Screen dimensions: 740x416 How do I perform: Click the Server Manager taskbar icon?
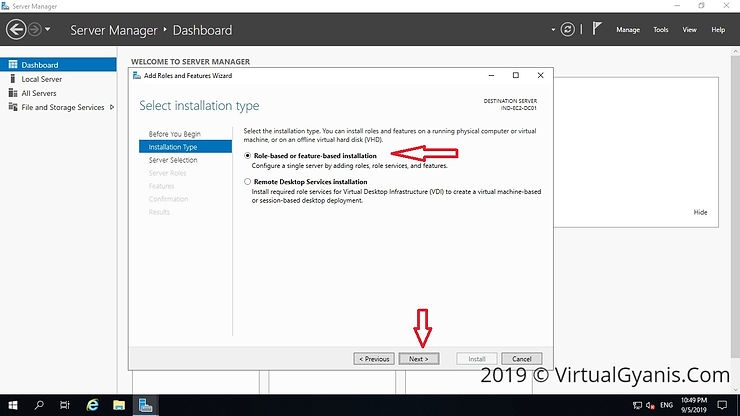(x=146, y=405)
